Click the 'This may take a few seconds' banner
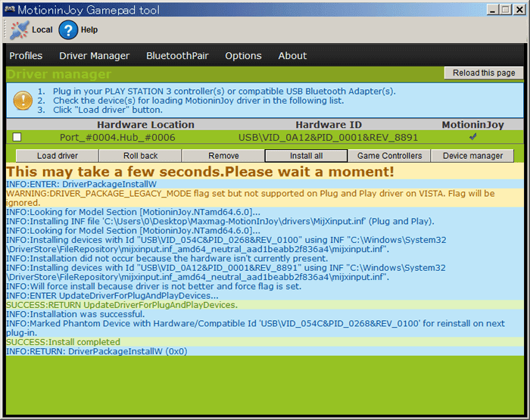This screenshot has height=420, width=530. 265,172
